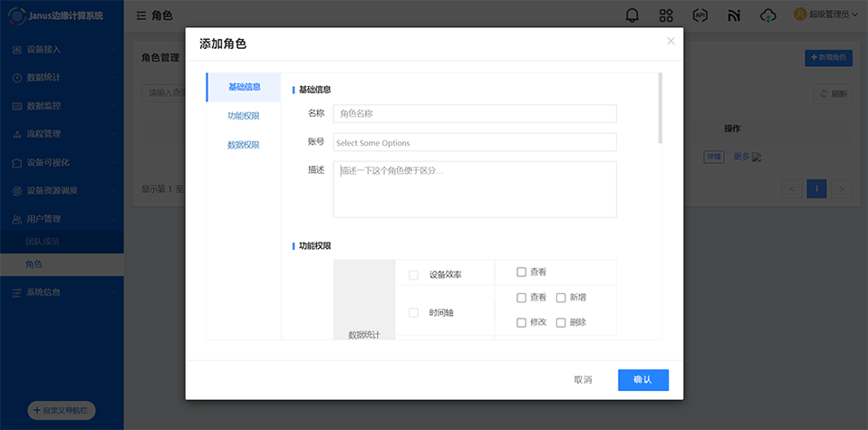Open the apps grid icon in header
Screen dimensions: 868x430
[x=666, y=15]
